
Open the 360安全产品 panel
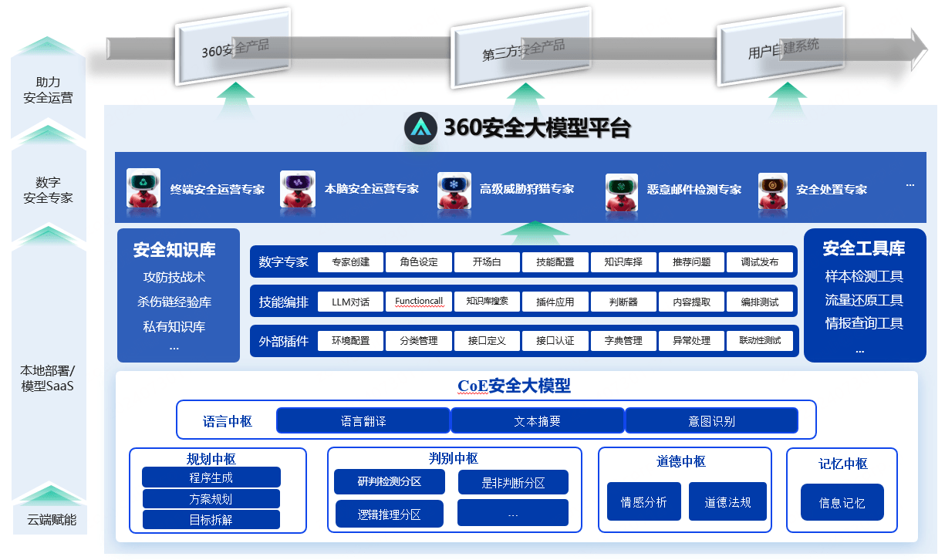coord(235,48)
